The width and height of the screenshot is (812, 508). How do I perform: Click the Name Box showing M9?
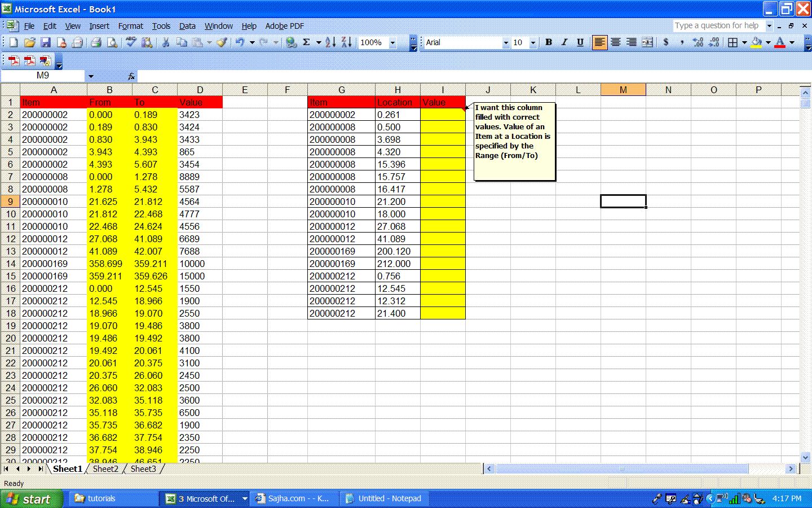(43, 76)
